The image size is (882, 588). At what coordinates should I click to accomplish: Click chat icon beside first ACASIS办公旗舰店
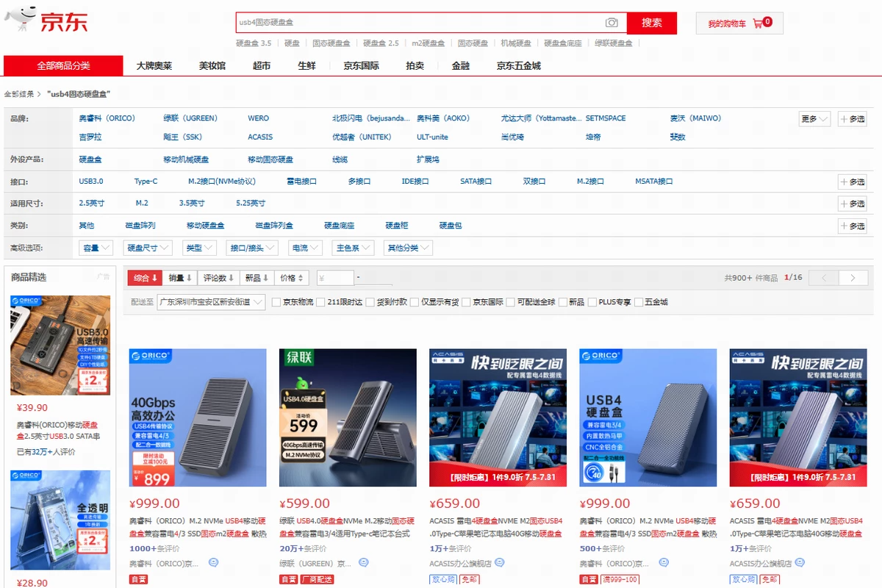pos(499,563)
